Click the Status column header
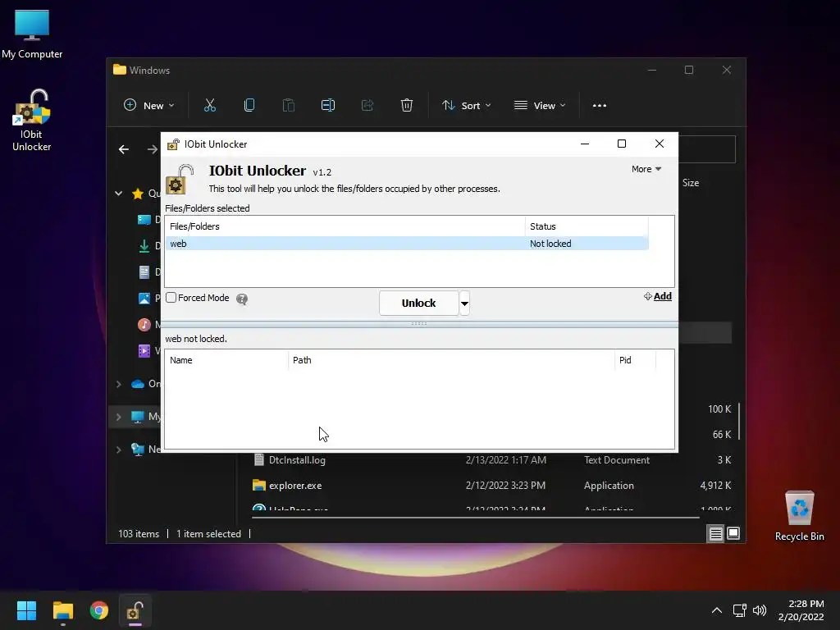Image resolution: width=840 pixels, height=630 pixels. click(587, 226)
